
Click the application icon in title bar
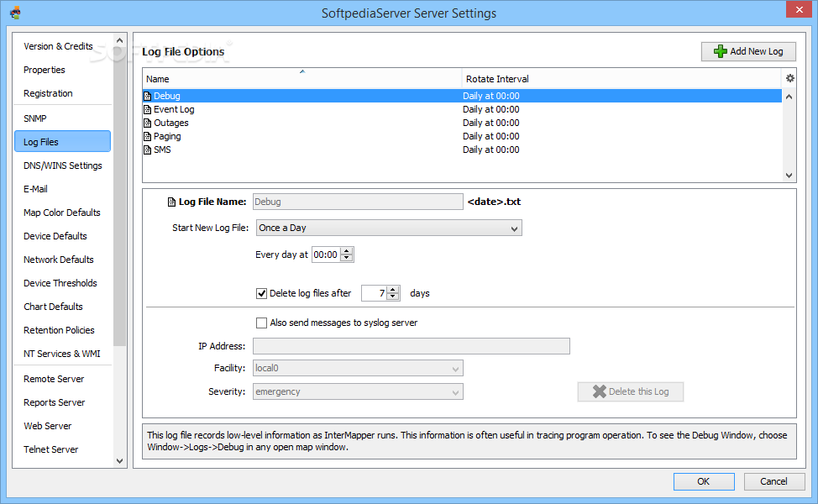15,13
